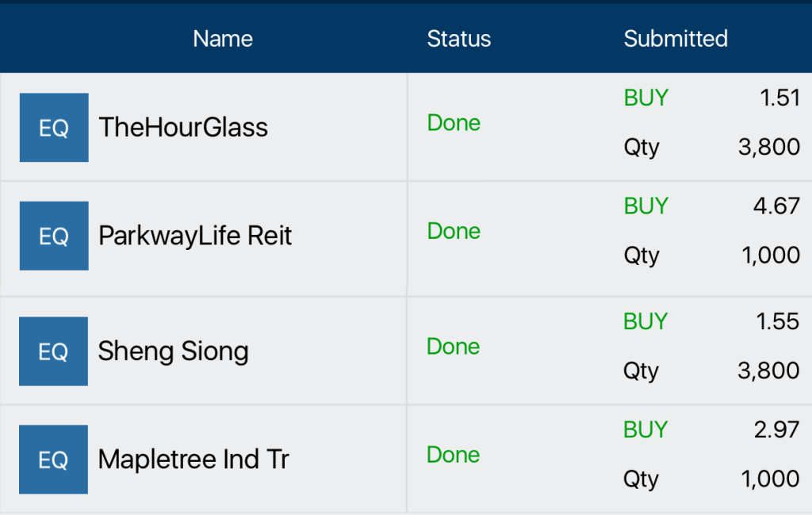Select the Sheng Siong stock name
This screenshot has width=812, height=515.
pyautogui.click(x=173, y=352)
